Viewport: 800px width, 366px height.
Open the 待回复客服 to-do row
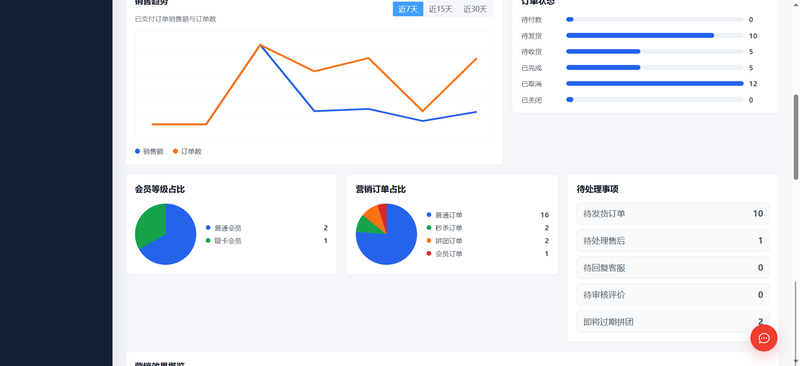(x=673, y=267)
